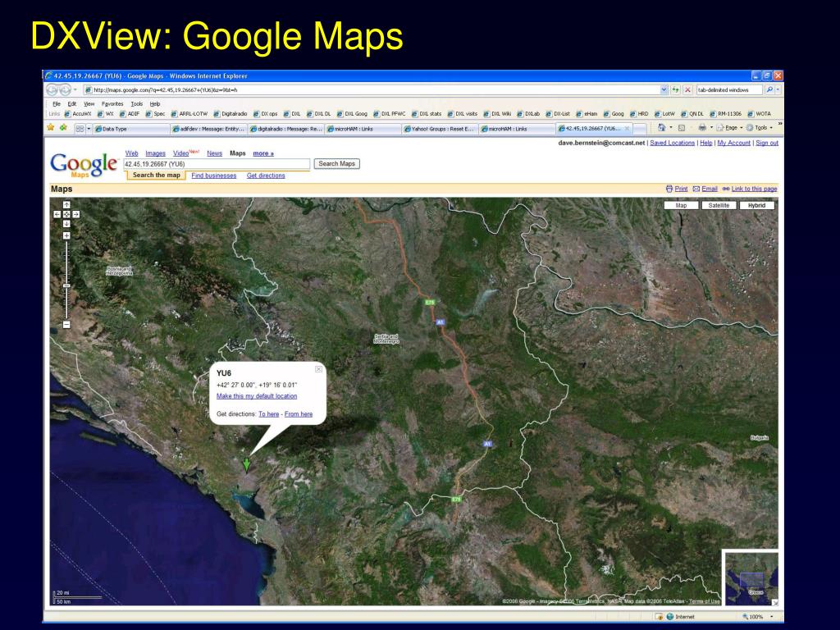Switch to the adifdev Message tab
This screenshot has width=840, height=630.
209,129
